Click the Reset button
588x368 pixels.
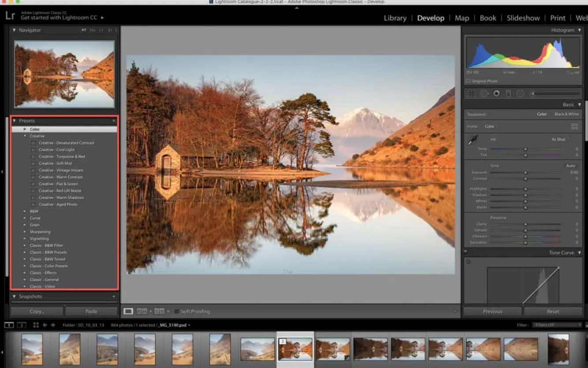tap(553, 312)
